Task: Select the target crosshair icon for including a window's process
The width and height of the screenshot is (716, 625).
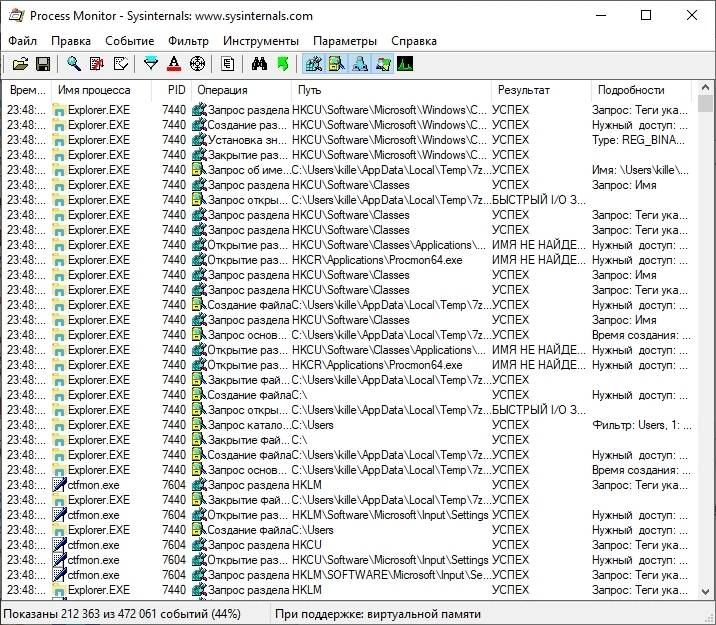Action: click(x=197, y=64)
